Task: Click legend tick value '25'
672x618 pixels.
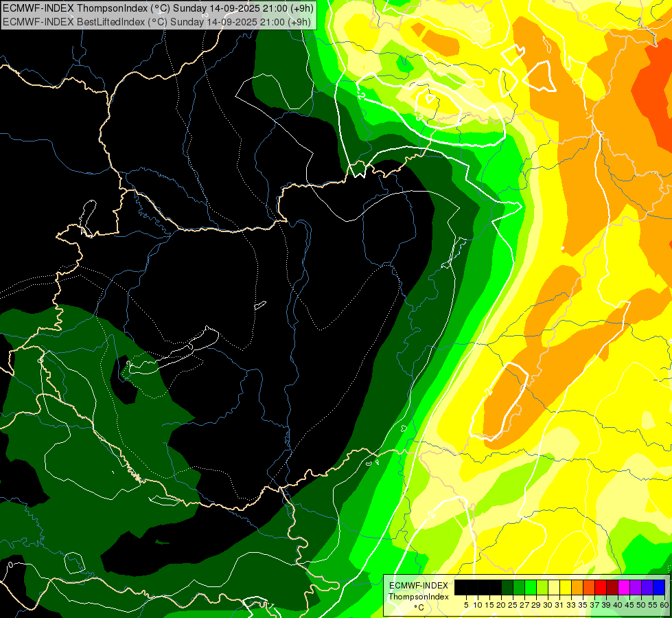Action: [513, 605]
